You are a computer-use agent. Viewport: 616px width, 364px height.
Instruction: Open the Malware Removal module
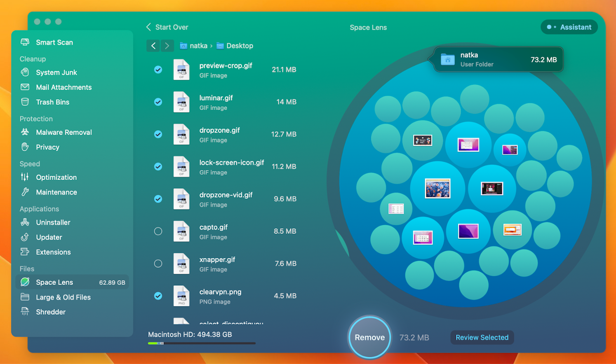point(63,132)
